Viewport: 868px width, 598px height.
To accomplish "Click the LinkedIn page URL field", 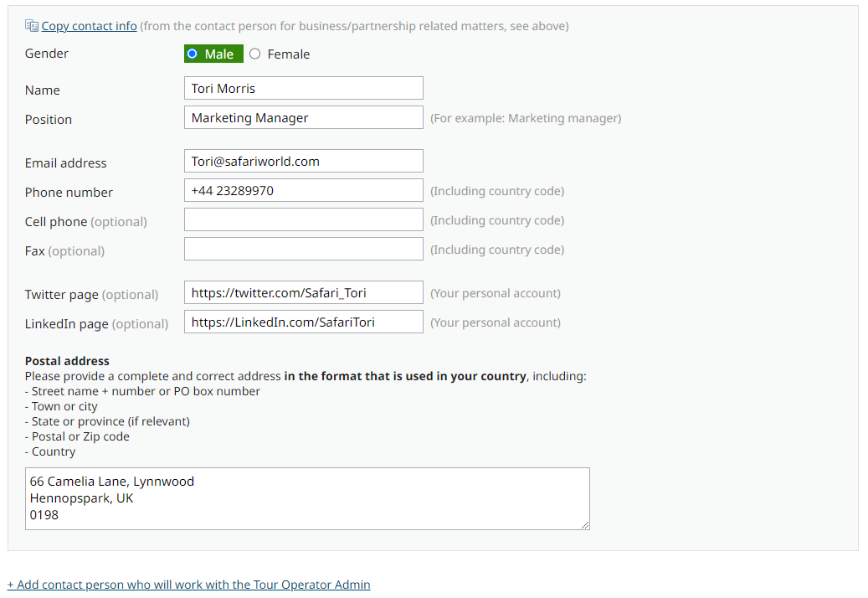I will 303,322.
